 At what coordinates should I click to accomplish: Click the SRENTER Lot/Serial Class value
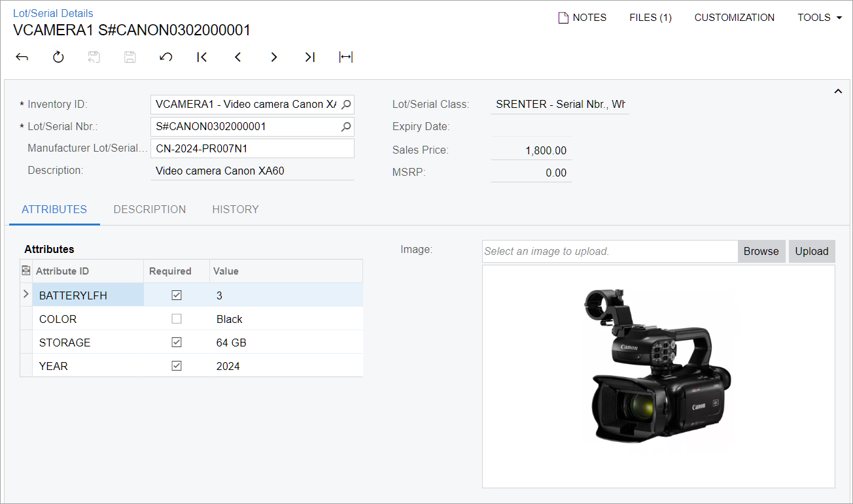(x=561, y=104)
